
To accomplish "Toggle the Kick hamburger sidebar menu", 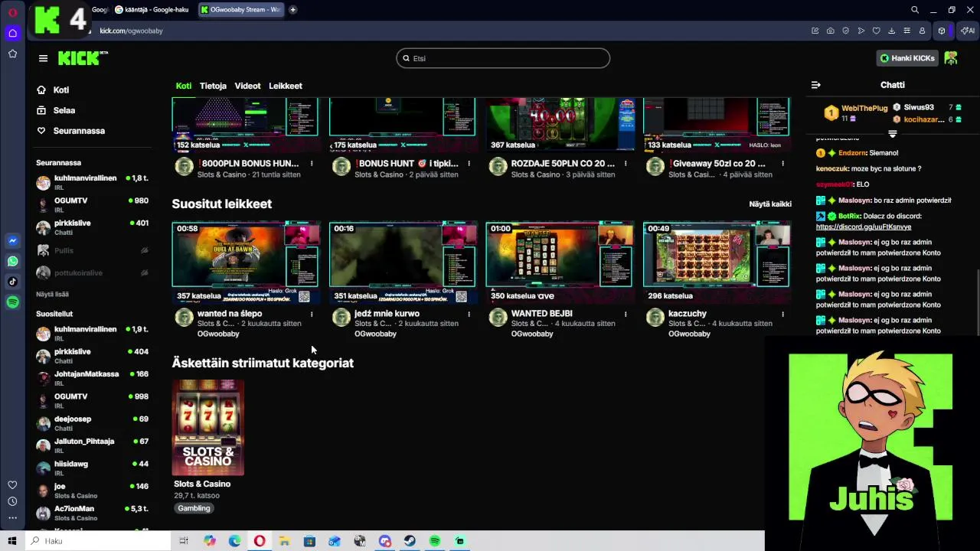I will pos(43,58).
